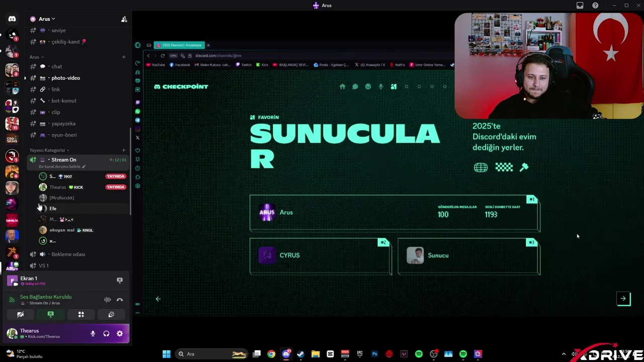Image resolution: width=644 pixels, height=362 pixels.
Task: Open the Netflix bookmark
Action: [397, 65]
